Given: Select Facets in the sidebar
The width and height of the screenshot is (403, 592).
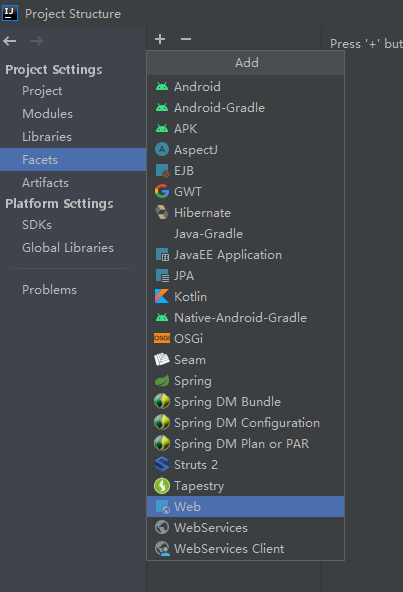Looking at the screenshot, I should [73, 160].
